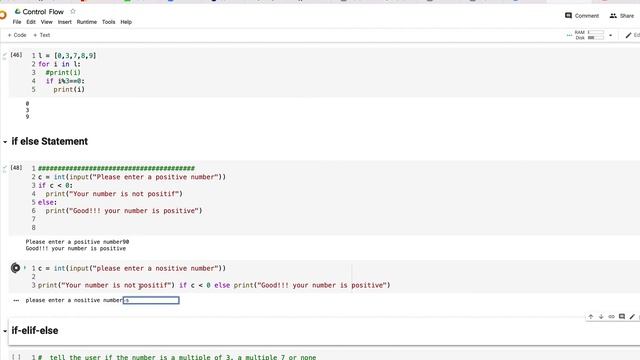This screenshot has width=640, height=360.
Task: Focus the 'please enter a nositive number' input box
Action: click(x=151, y=300)
